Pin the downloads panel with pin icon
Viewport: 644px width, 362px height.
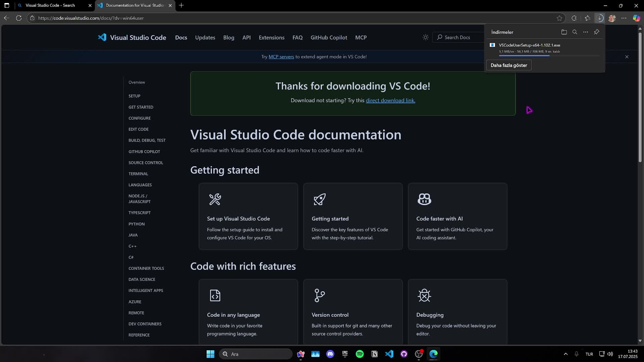[596, 32]
